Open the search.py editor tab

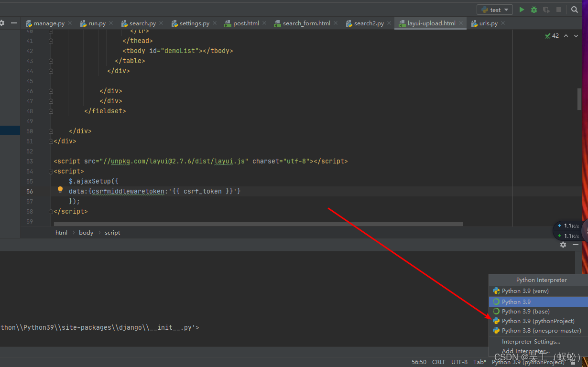point(142,23)
